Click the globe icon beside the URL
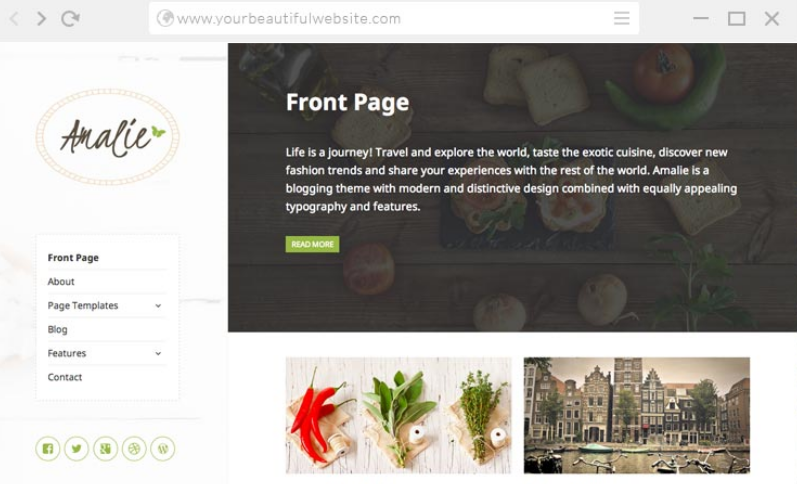The height and width of the screenshot is (484, 797). tap(165, 18)
